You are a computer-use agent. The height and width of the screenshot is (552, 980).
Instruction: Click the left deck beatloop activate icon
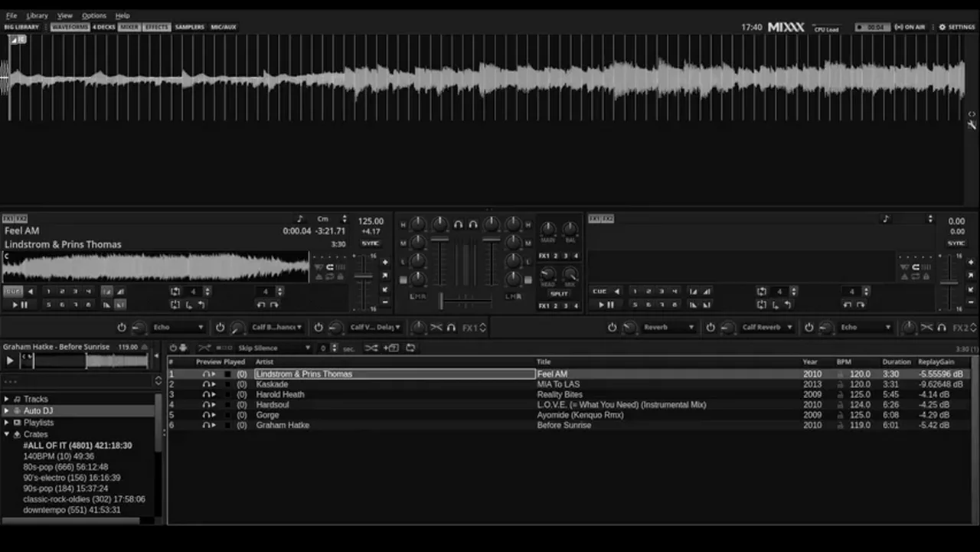pos(175,291)
